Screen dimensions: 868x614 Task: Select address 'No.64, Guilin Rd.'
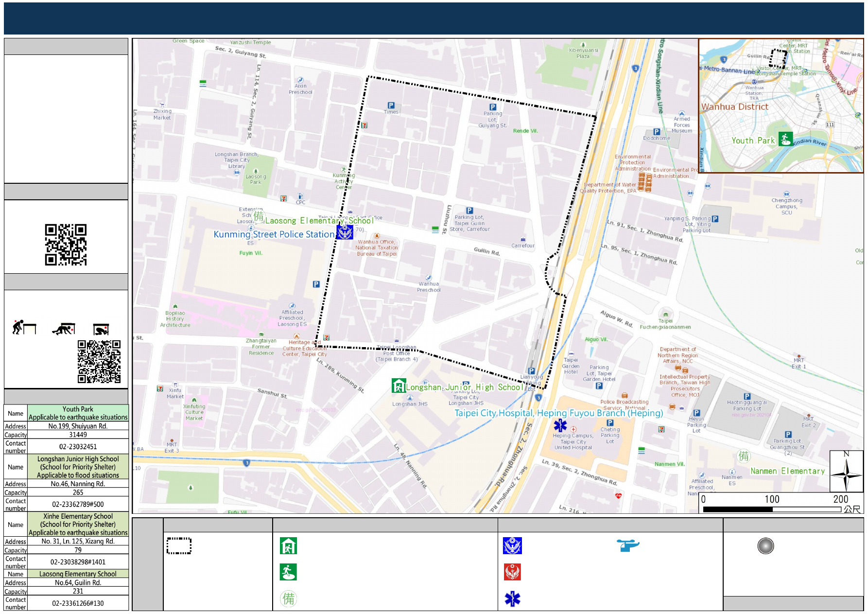(78, 582)
